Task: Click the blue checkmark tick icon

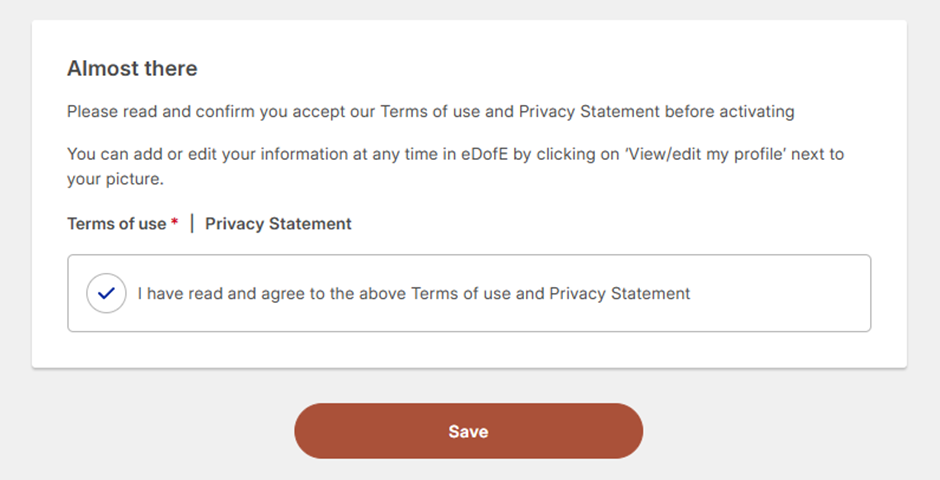Action: (x=106, y=294)
